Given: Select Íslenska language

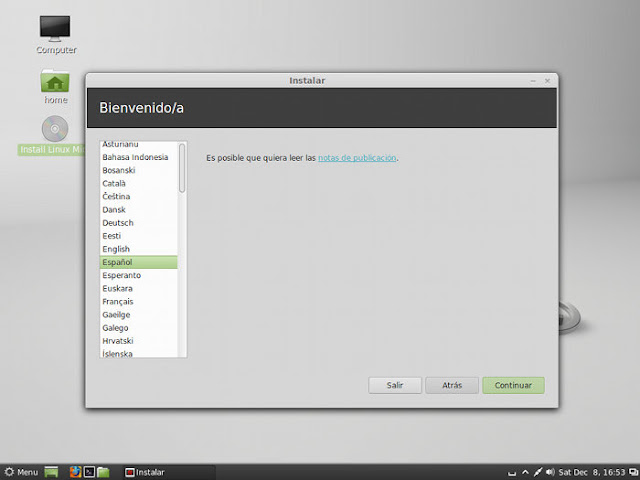Looking at the screenshot, I should (138, 353).
